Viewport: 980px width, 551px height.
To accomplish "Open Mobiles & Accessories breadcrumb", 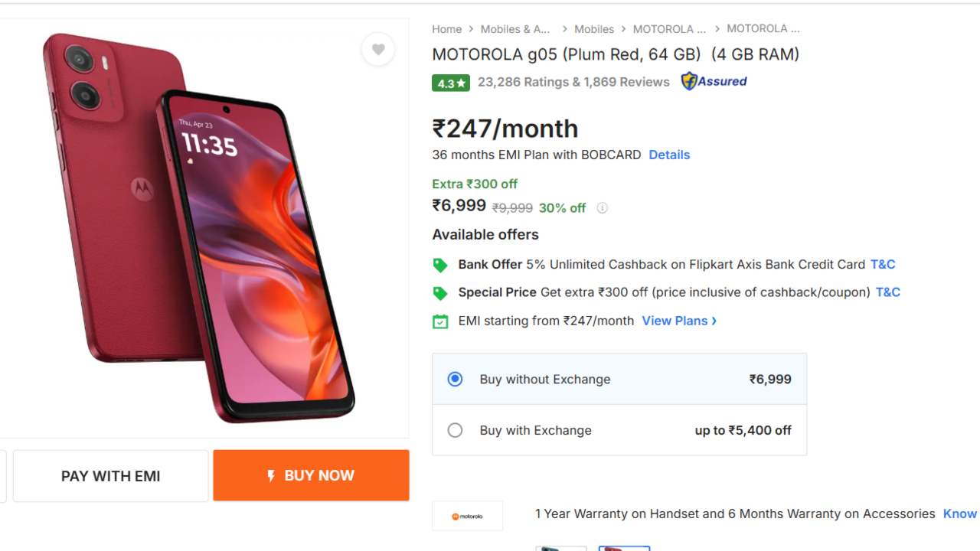I will (x=515, y=29).
